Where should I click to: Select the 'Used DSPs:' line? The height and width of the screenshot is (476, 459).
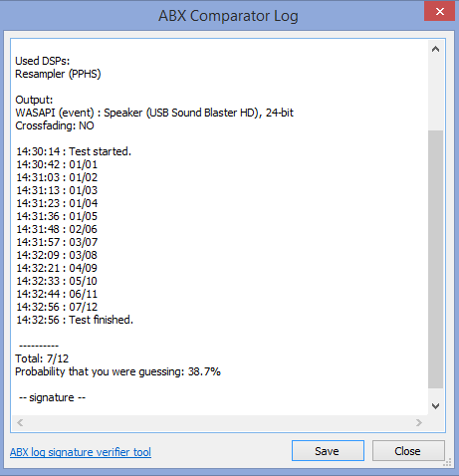43,61
